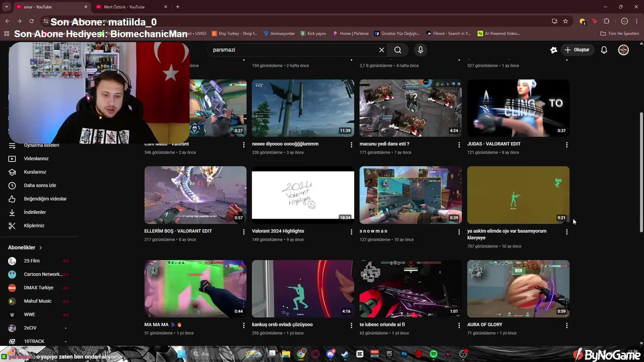The height and width of the screenshot is (362, 644).
Task: Open options for 'neeee diyoooo' video
Action: 351,145
